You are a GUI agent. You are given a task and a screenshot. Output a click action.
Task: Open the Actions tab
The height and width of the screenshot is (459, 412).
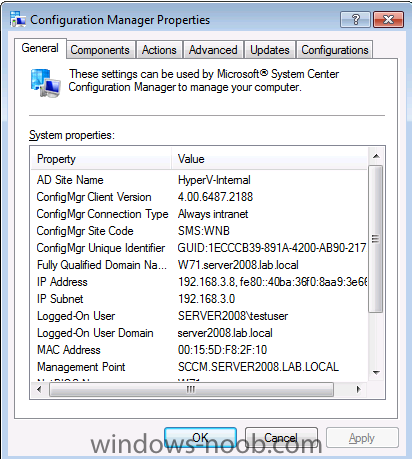point(159,50)
